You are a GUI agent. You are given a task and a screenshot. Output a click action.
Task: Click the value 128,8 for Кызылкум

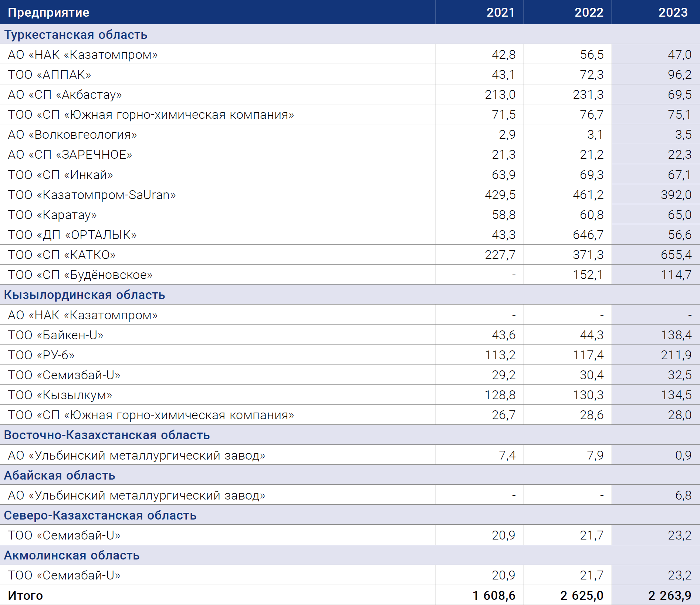pyautogui.click(x=500, y=395)
